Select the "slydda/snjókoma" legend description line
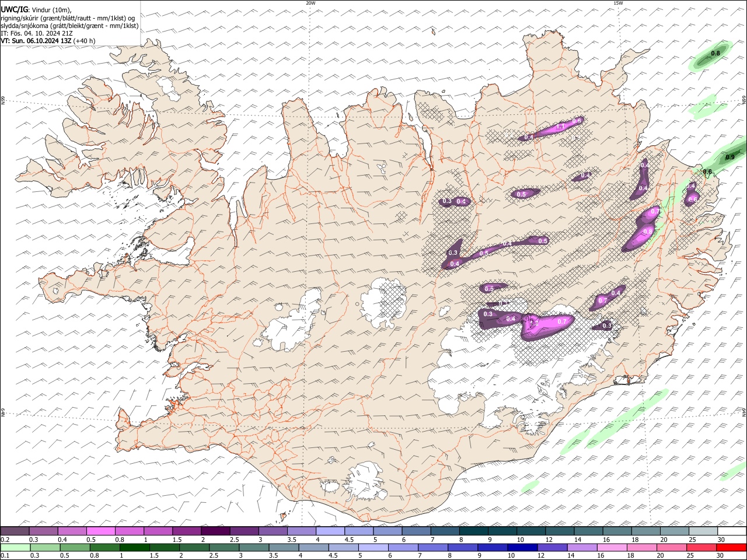 (x=70, y=26)
